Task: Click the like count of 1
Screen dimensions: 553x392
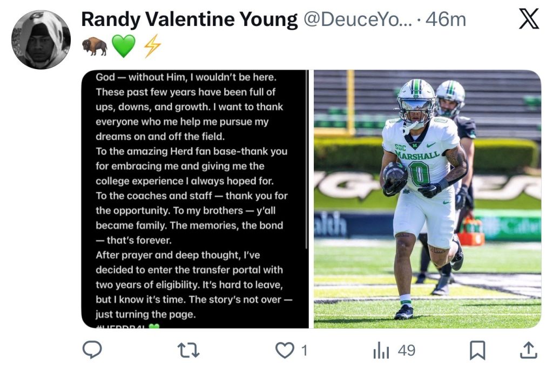Action: 304,351
